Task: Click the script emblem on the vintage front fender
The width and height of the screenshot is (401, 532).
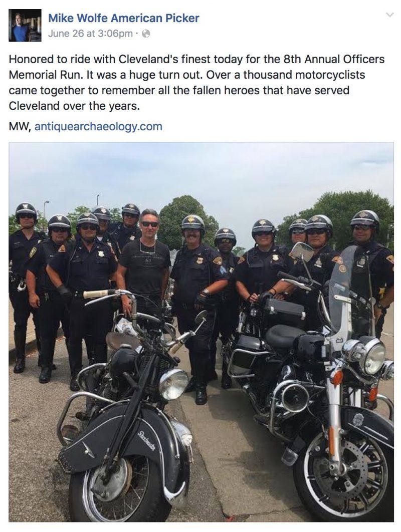Action: pyautogui.click(x=147, y=440)
